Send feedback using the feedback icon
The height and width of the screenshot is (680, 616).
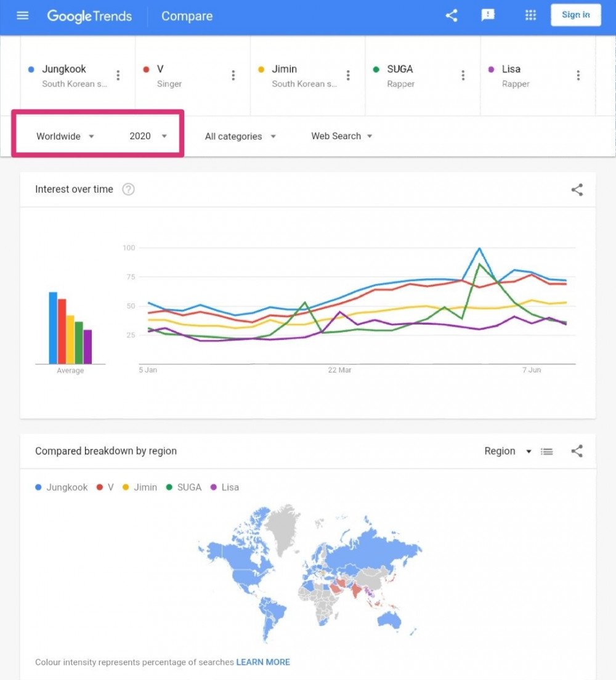click(x=488, y=15)
